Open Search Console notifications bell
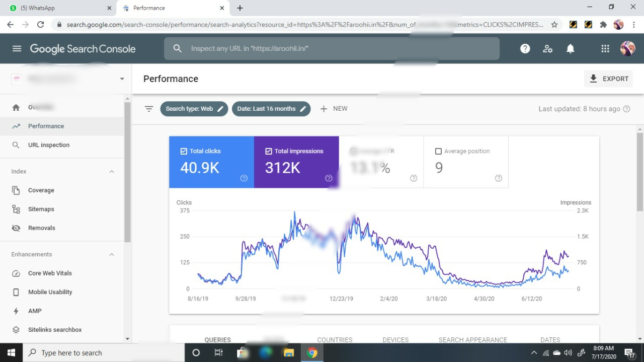The image size is (644, 362). click(x=571, y=48)
